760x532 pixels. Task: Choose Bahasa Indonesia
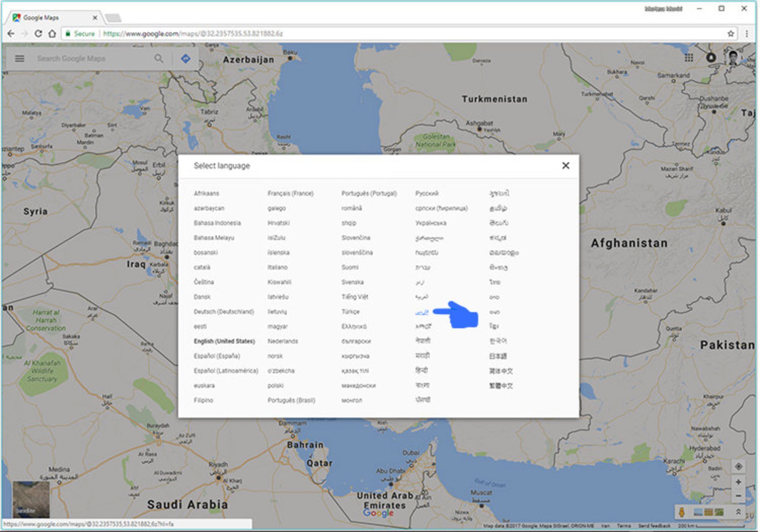(x=217, y=223)
